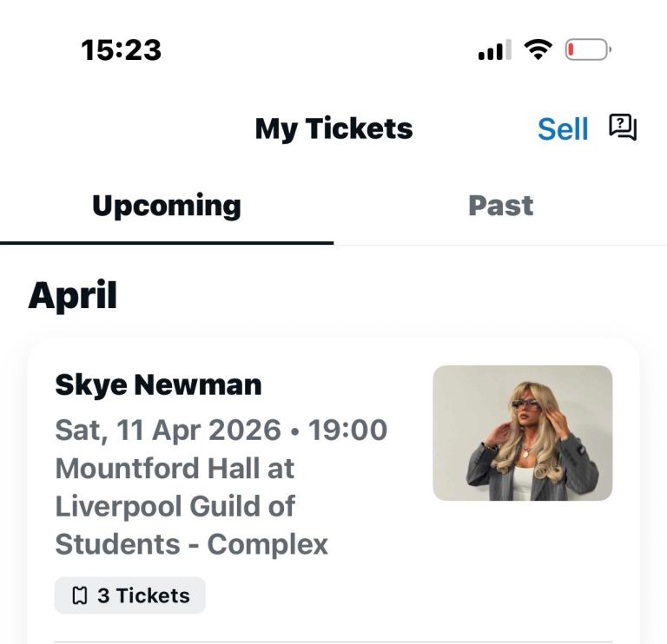Click the divider line at card bottom

333,641
